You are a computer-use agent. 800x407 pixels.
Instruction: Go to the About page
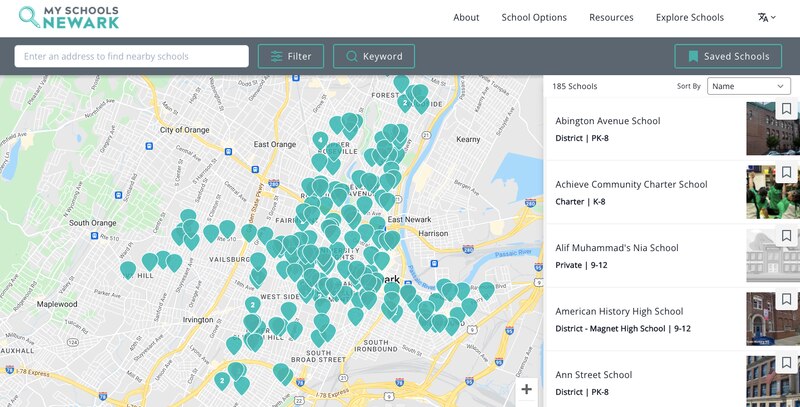(466, 17)
